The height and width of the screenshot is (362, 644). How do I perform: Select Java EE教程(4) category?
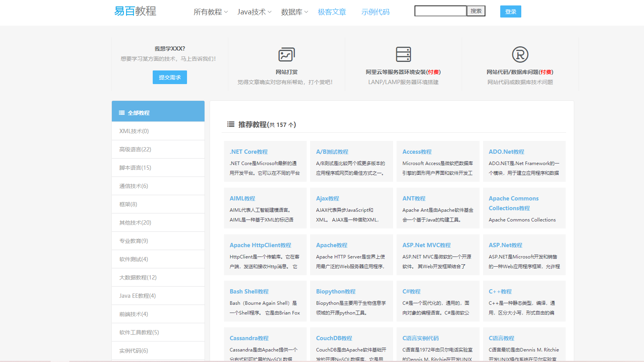click(x=158, y=296)
